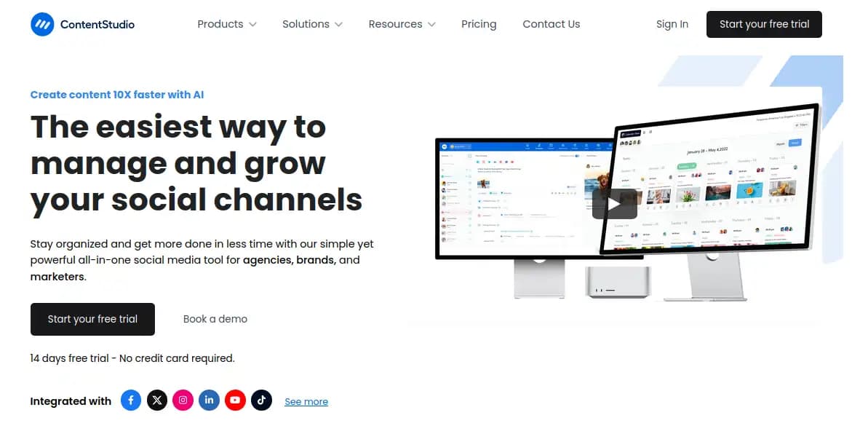Go to Contact Us page
Image resolution: width=868 pixels, height=426 pixels.
point(552,24)
